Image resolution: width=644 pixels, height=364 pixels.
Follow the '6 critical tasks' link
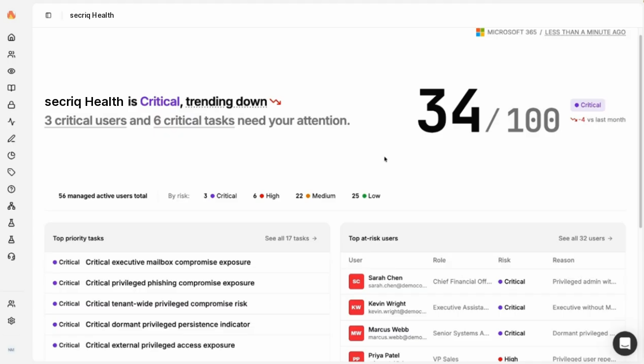pos(194,121)
